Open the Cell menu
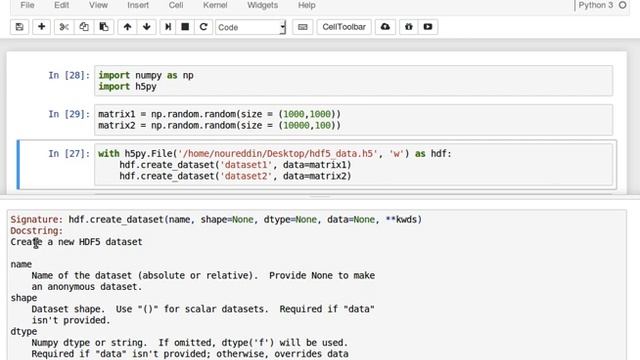 [x=176, y=5]
